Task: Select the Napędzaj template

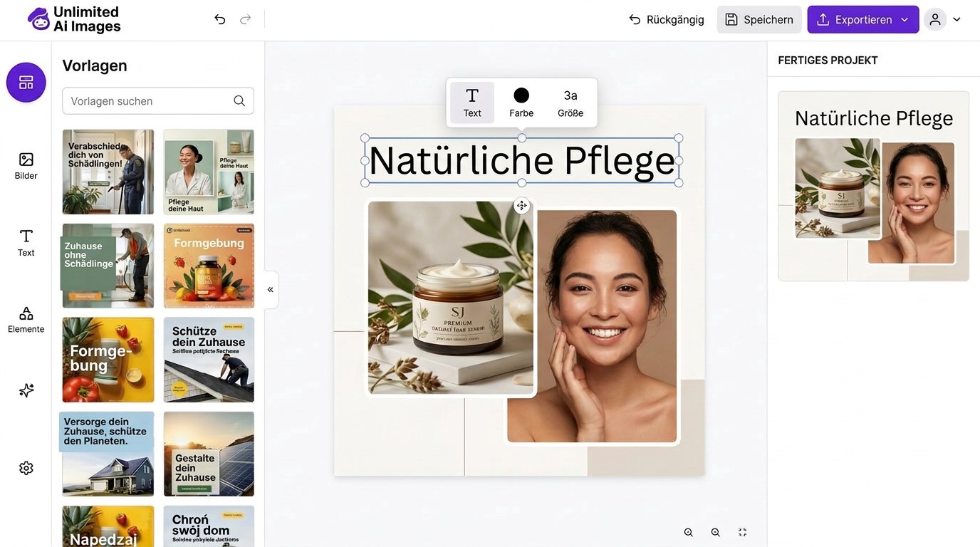Action: (108, 526)
